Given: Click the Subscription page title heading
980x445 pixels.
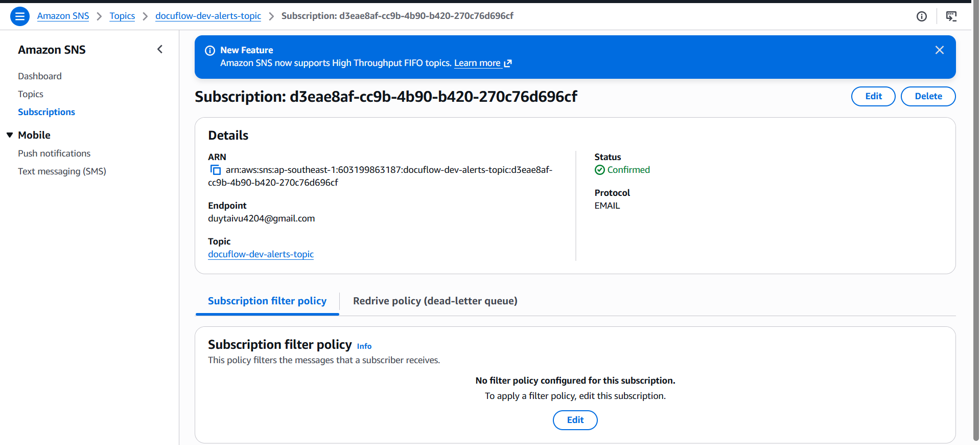Looking at the screenshot, I should click(386, 97).
